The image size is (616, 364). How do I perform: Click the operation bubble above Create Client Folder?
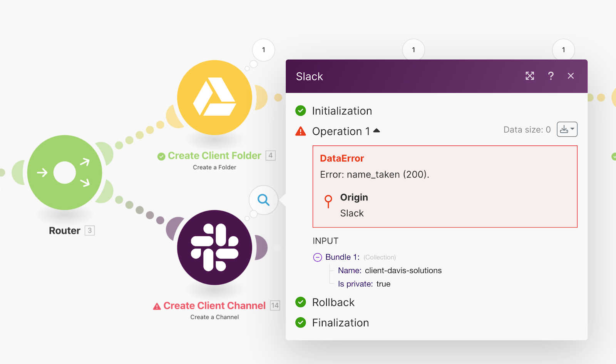(x=263, y=50)
